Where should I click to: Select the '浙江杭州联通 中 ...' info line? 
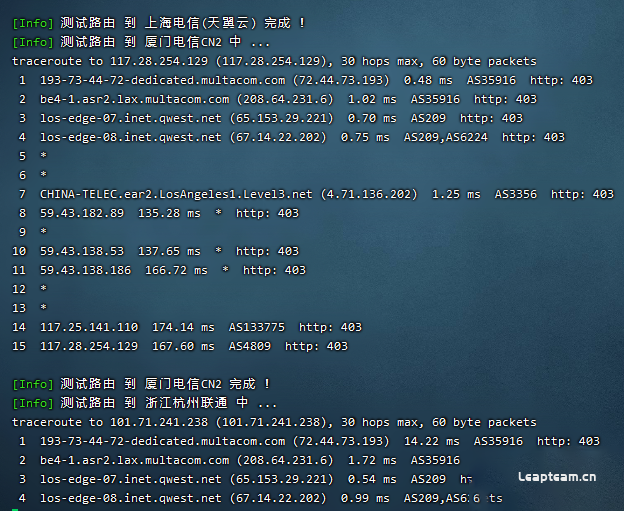pos(144,403)
